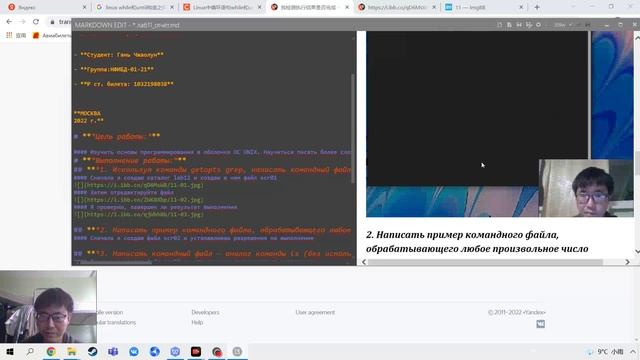This screenshot has width=640, height=360.
Task: Click the preview scroll-right arrow
Action: click(627, 262)
